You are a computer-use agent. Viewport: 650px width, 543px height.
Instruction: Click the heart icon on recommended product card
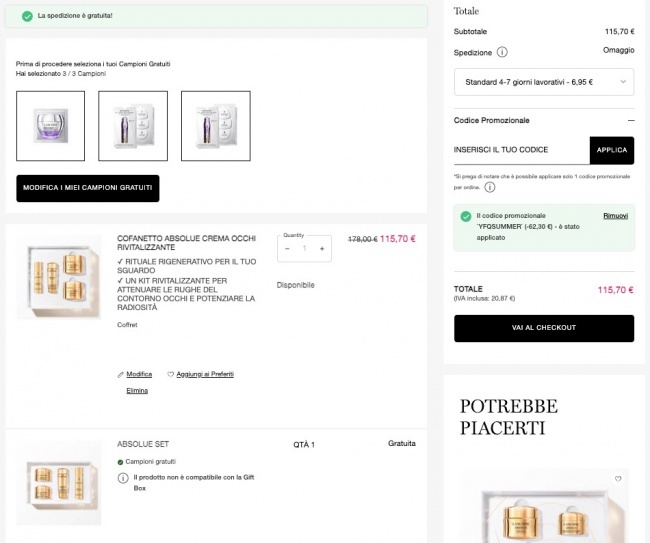pos(618,479)
